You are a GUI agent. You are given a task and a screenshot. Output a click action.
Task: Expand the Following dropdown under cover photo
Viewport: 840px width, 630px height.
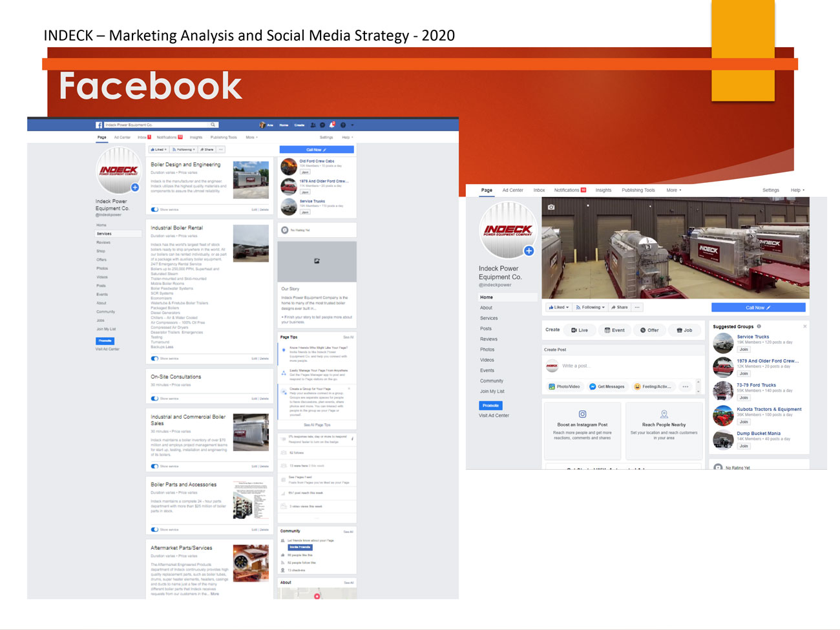591,308
